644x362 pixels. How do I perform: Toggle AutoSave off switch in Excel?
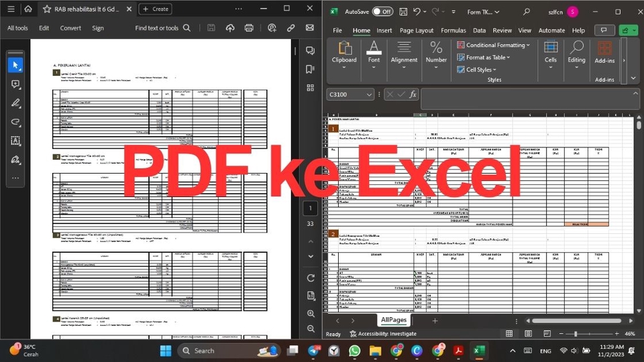[382, 11]
